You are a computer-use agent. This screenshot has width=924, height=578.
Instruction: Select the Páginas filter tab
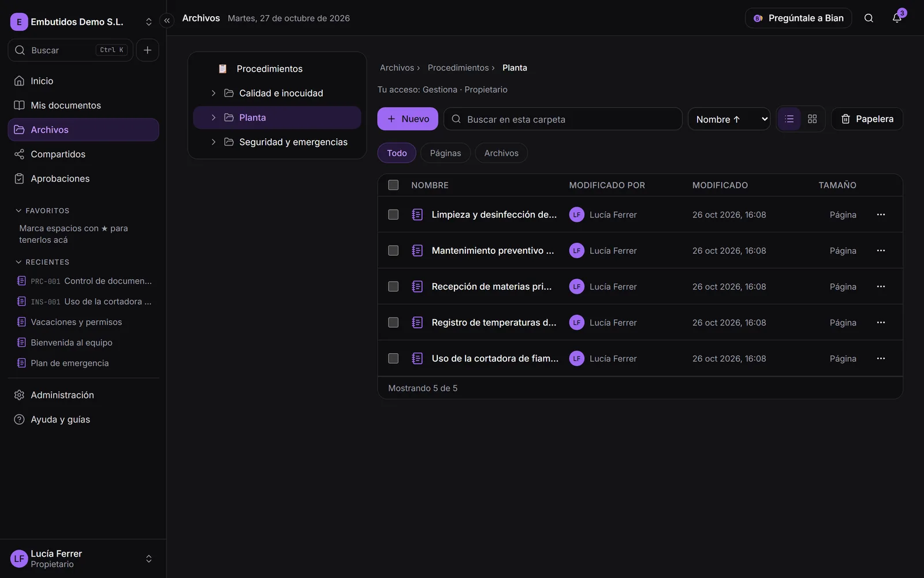[x=445, y=153]
